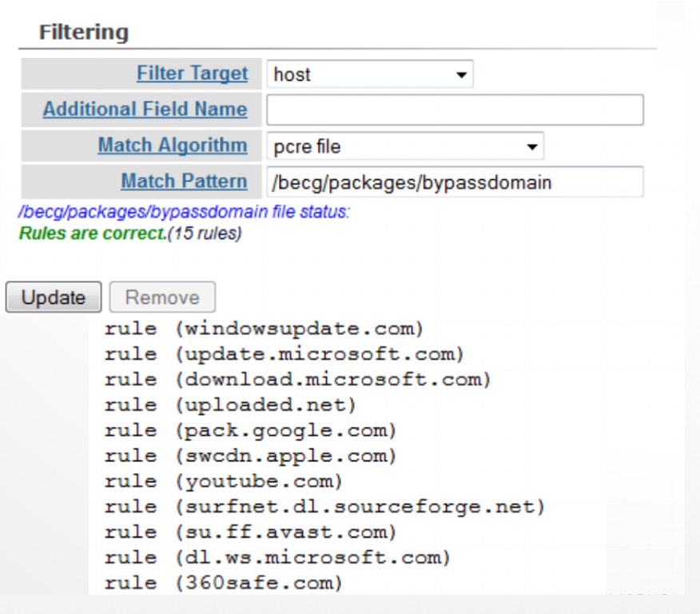Click the 'Rules are correct.' status message
The width and height of the screenshot is (700, 614).
[x=93, y=233]
